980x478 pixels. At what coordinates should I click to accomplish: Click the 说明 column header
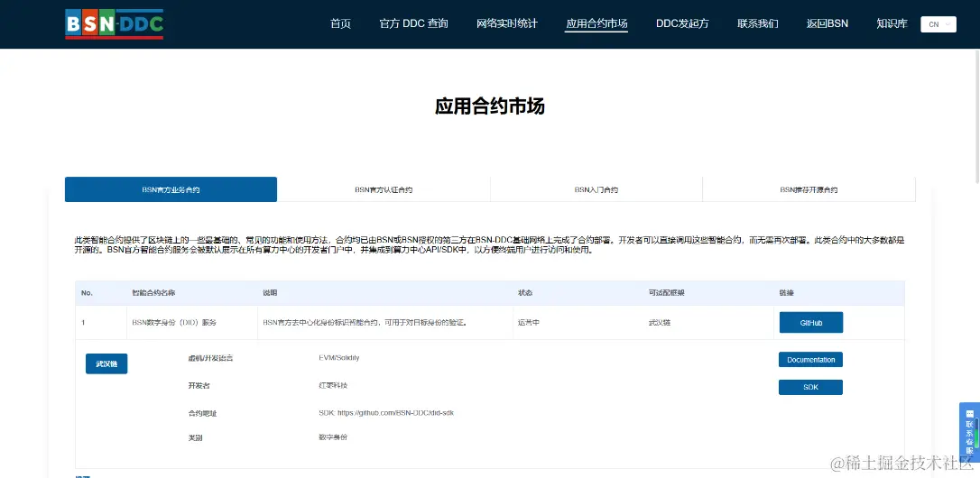click(x=270, y=293)
